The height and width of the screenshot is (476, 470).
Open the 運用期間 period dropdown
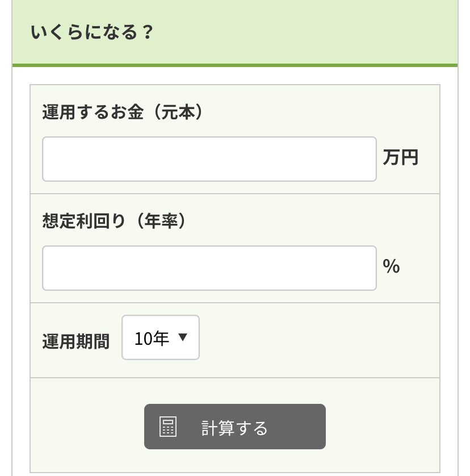pos(161,337)
